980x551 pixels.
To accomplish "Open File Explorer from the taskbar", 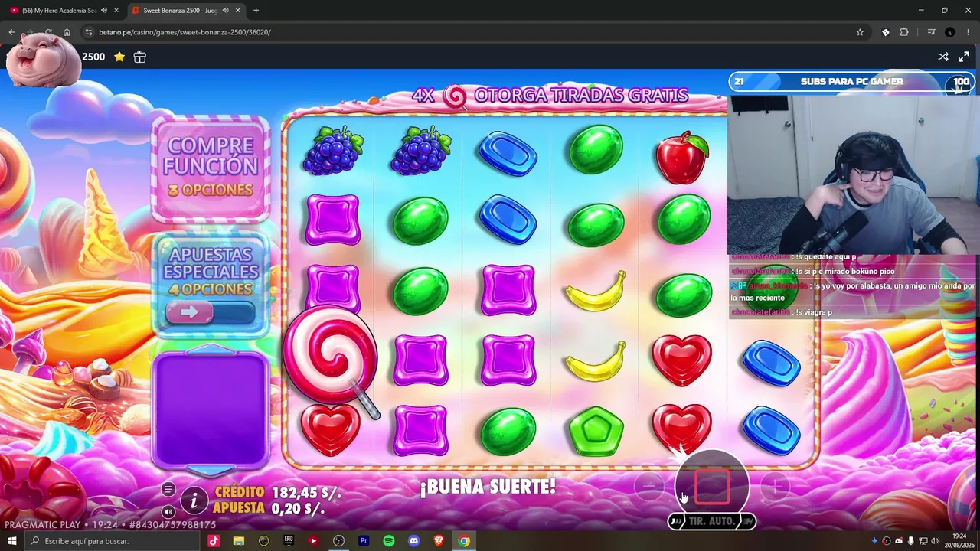I will pos(239,541).
